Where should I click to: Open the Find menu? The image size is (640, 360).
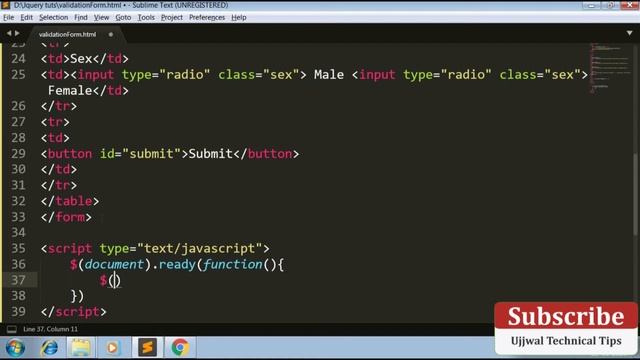(81, 18)
